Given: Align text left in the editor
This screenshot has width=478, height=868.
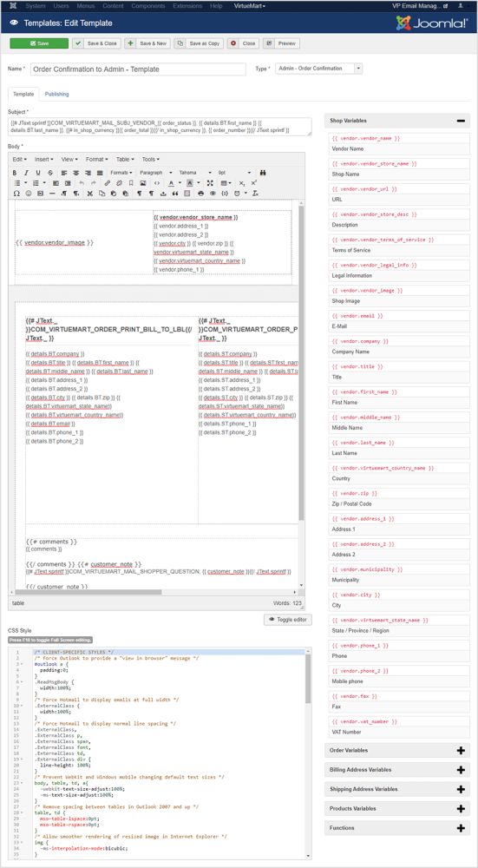Looking at the screenshot, I should point(63,173).
